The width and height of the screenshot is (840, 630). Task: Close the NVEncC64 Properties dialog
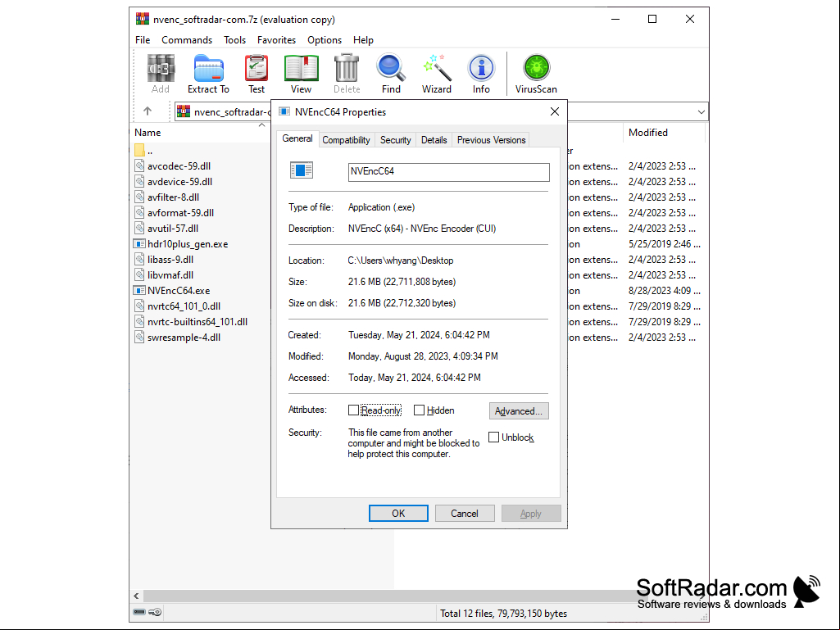pyautogui.click(x=555, y=111)
